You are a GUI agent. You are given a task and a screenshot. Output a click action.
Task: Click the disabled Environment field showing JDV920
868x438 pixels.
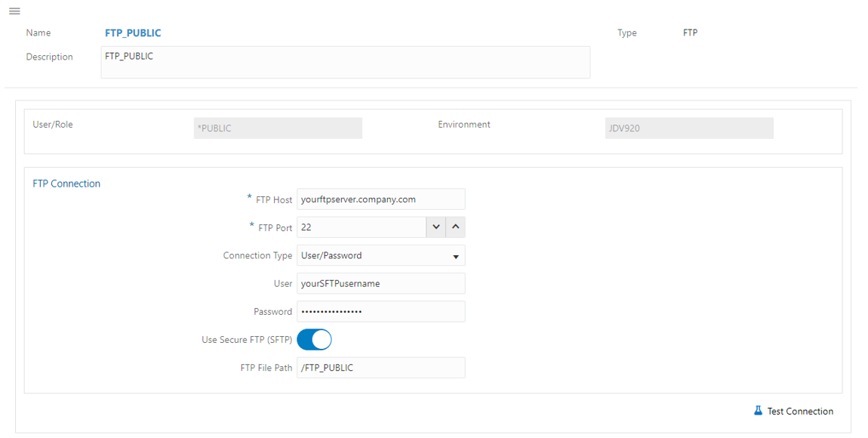point(689,128)
